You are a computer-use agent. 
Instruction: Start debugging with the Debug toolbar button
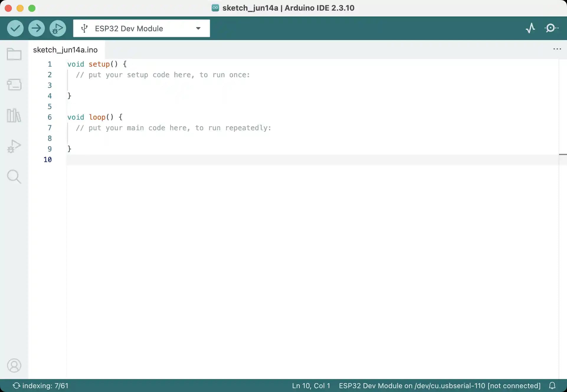58,28
